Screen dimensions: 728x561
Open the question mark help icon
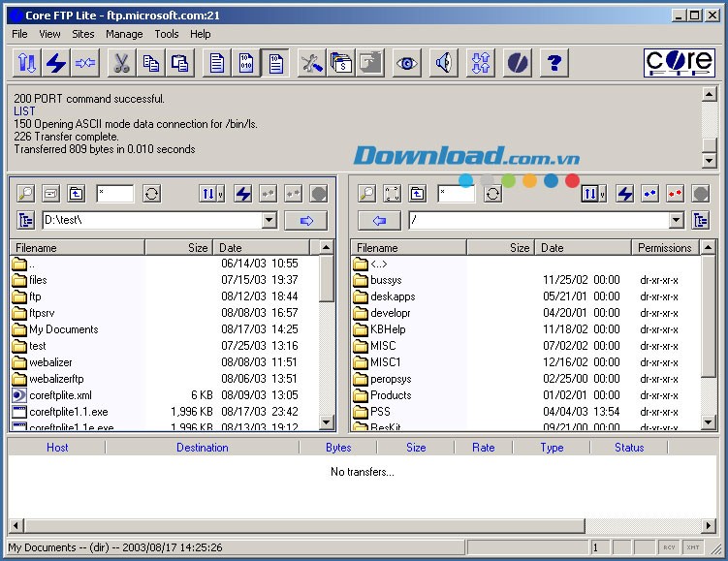point(554,63)
